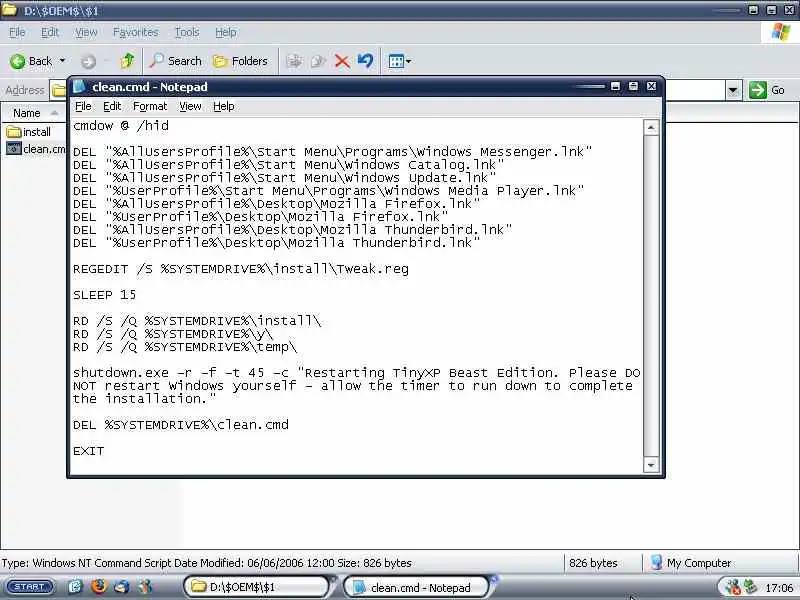This screenshot has width=800, height=600.
Task: Click the blue Undo arrow icon
Action: tap(365, 61)
